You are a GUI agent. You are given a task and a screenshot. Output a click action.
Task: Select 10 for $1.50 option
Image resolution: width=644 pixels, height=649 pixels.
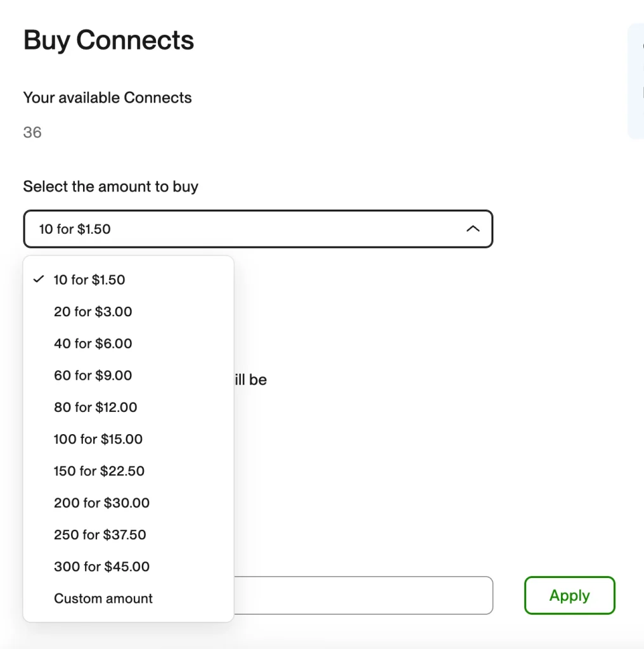[89, 280]
